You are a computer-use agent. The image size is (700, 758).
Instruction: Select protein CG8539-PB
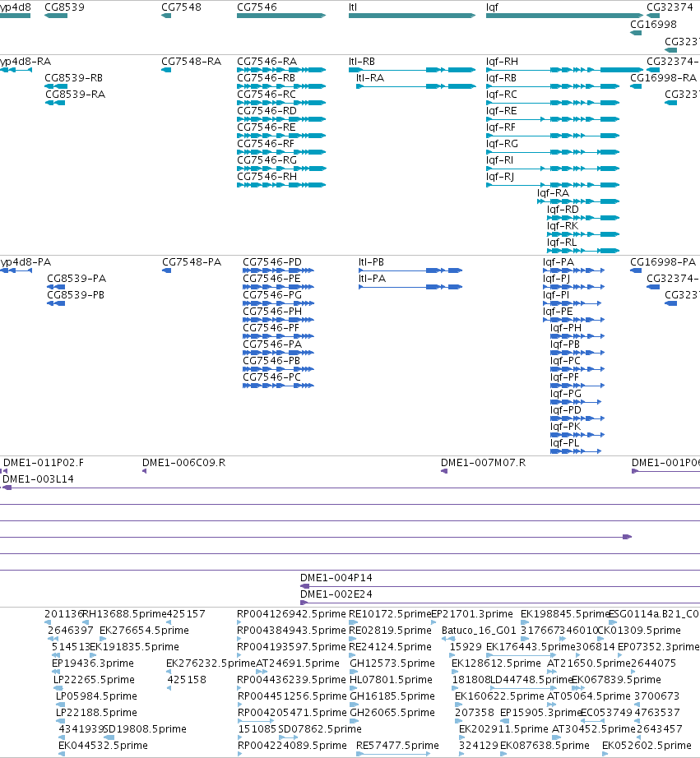click(76, 295)
